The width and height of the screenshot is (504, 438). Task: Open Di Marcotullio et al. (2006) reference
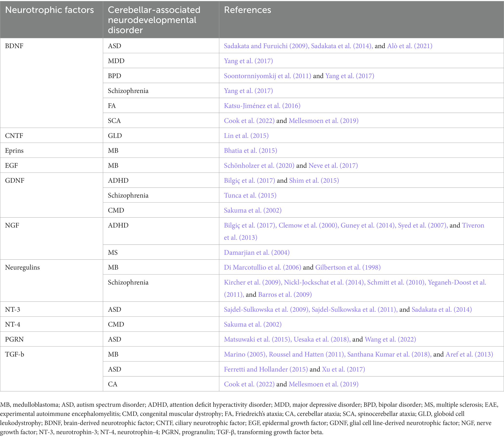[263, 267]
